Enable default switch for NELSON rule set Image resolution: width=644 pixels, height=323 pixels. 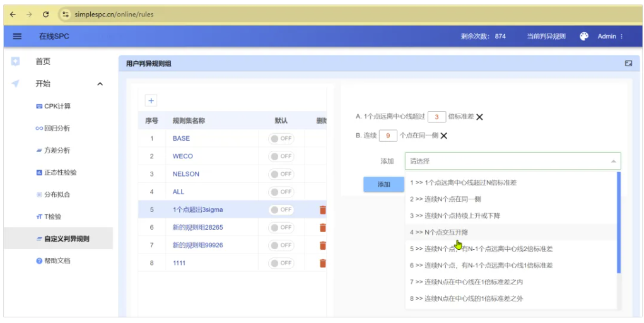(x=281, y=174)
